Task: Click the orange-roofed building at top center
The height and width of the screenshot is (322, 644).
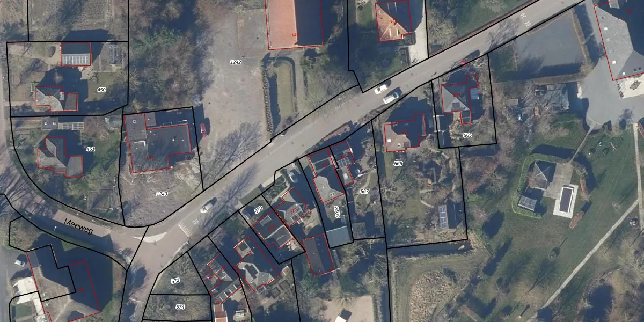Action: (x=294, y=24)
